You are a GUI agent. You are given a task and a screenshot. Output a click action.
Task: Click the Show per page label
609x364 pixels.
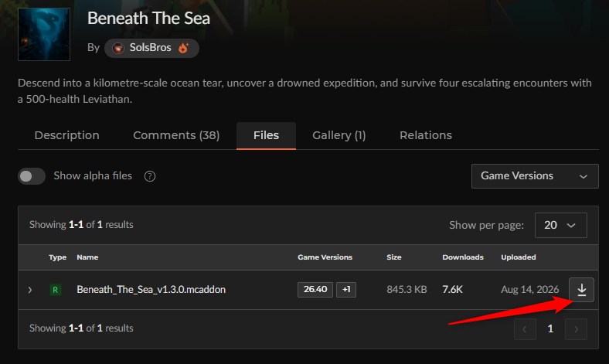(486, 226)
